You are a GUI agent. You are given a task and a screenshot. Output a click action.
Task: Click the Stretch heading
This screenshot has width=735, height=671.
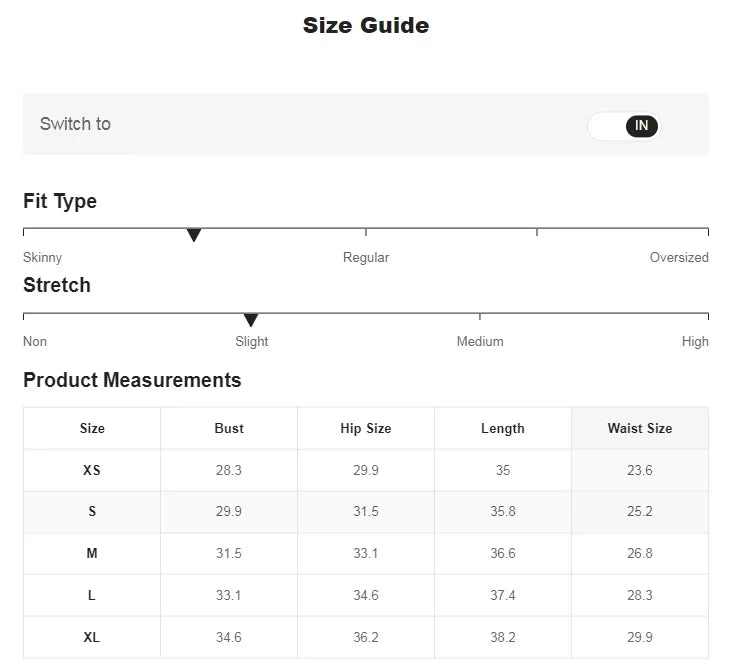pos(57,285)
